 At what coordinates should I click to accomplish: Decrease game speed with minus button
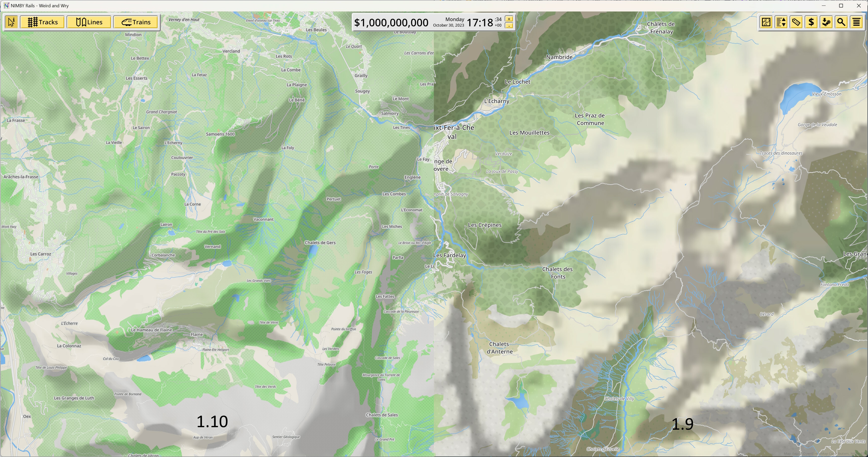click(x=509, y=26)
